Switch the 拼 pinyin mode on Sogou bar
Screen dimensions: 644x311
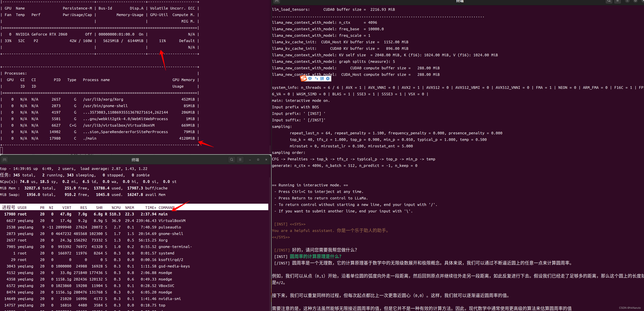coord(322,78)
